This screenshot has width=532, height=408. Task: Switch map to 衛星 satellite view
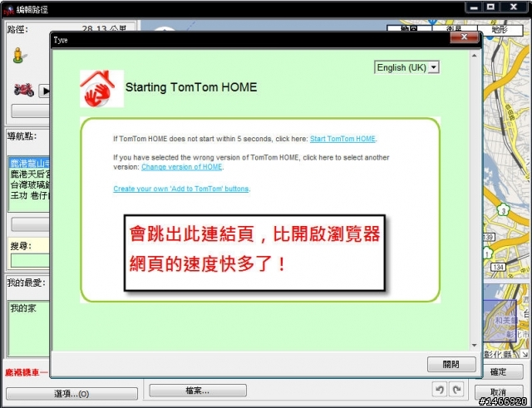pyautogui.click(x=455, y=29)
